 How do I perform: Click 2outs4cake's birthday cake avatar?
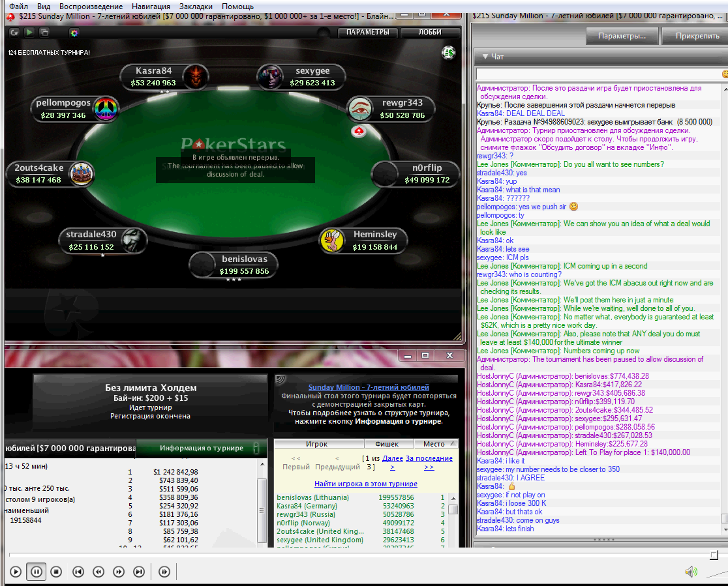click(x=81, y=174)
